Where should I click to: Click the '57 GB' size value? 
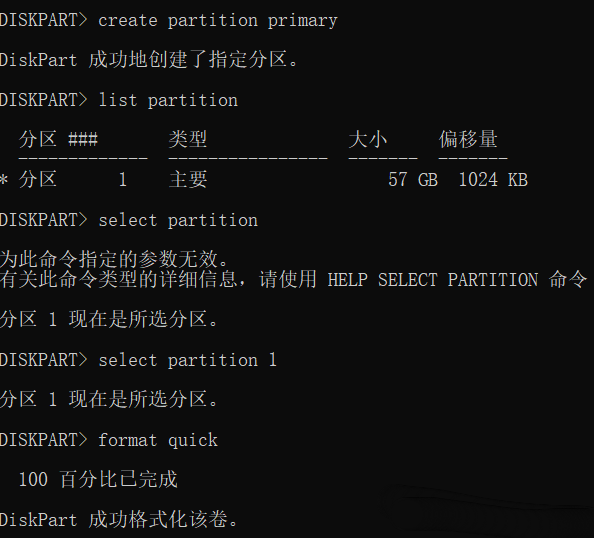413,180
